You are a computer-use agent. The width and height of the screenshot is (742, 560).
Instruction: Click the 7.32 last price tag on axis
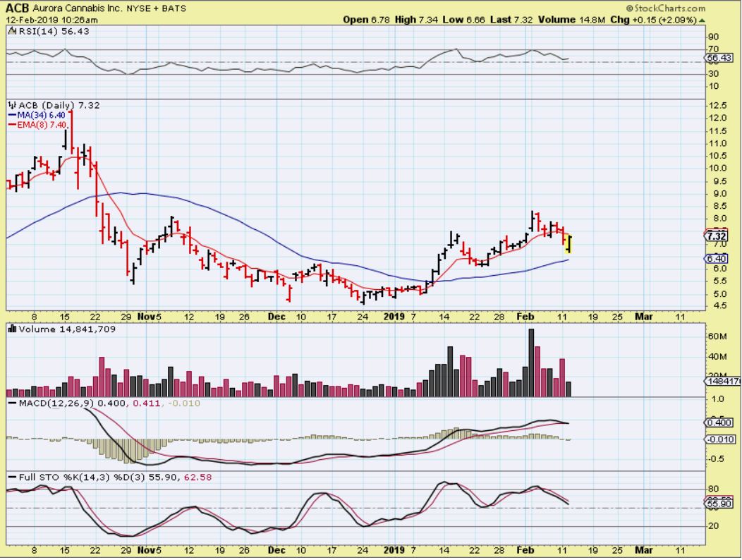tap(717, 236)
